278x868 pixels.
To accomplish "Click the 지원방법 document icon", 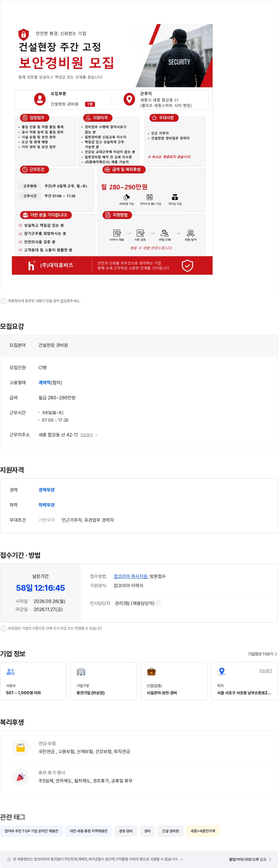I will (108, 215).
